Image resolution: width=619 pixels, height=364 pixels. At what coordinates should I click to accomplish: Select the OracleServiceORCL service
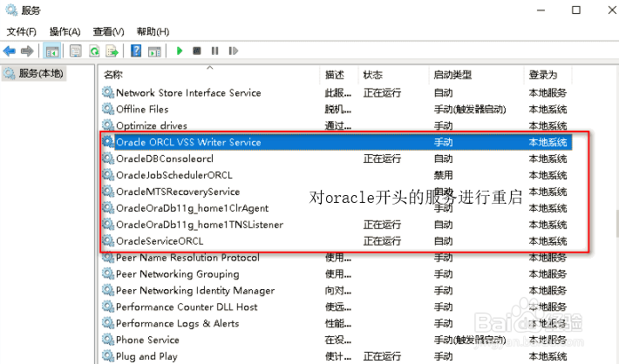click(x=336, y=241)
